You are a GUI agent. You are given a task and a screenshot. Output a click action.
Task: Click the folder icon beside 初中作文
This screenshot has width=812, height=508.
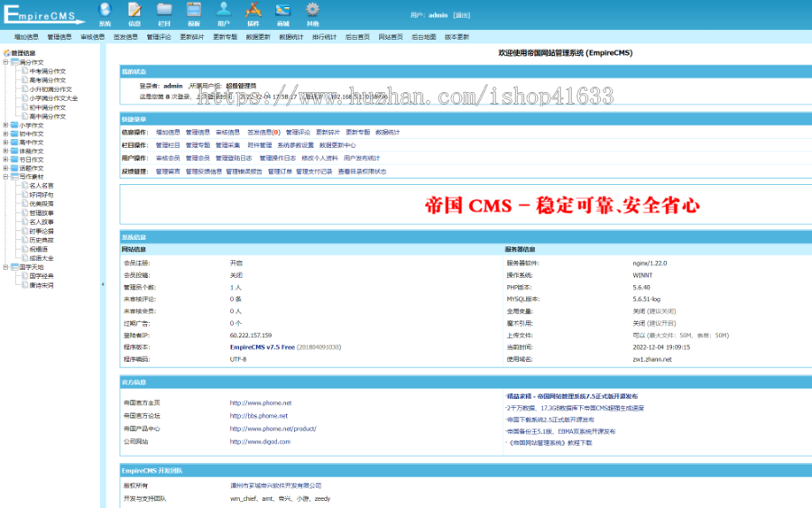point(14,134)
